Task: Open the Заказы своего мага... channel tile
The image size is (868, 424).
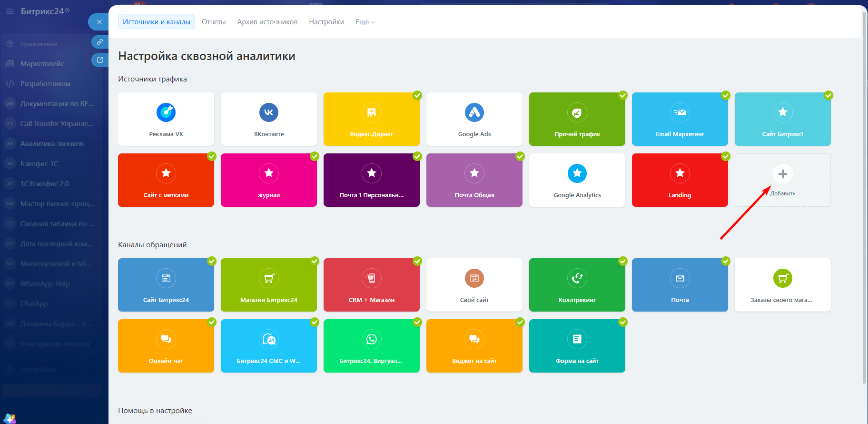Action: [x=783, y=285]
